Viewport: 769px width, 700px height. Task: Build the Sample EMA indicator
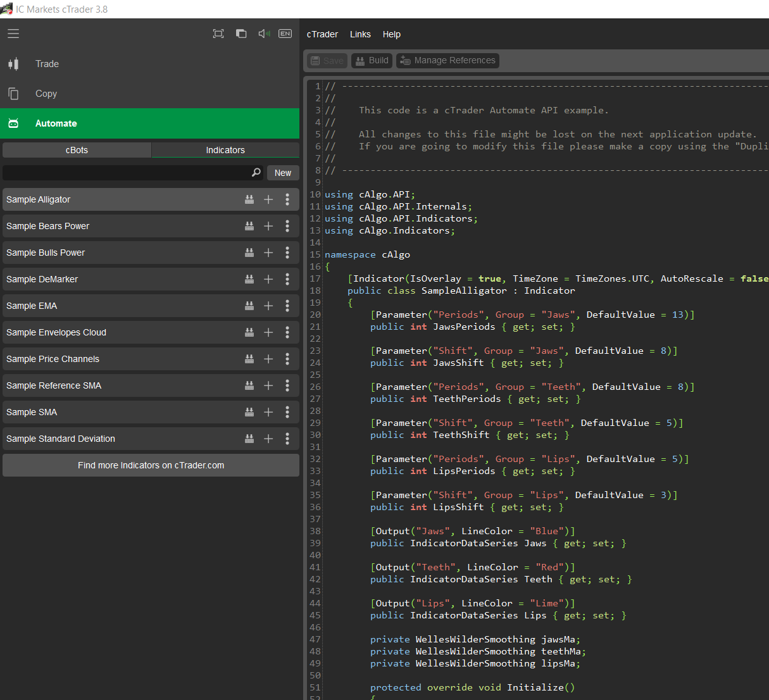tap(249, 306)
